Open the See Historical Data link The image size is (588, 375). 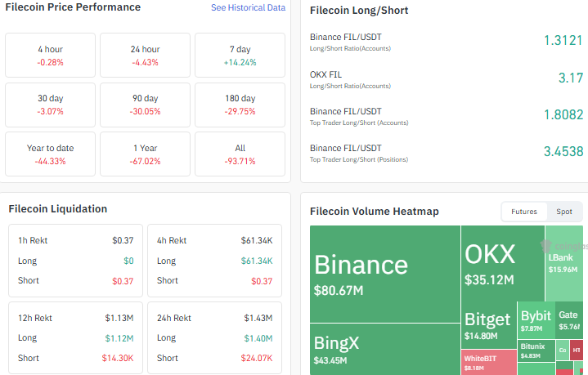tap(248, 7)
